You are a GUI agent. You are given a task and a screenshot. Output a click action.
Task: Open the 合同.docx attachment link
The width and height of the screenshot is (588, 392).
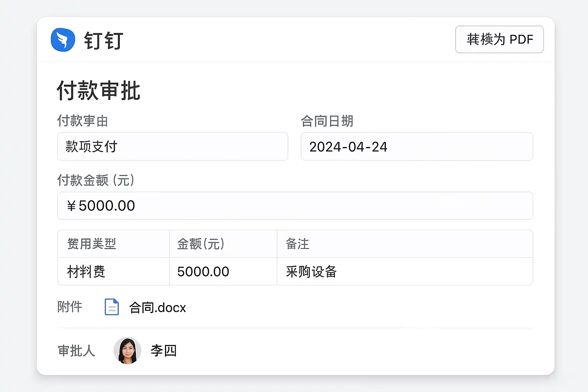157,308
